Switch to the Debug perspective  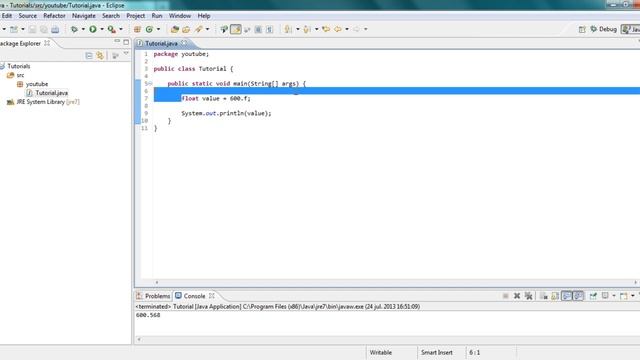(x=603, y=29)
